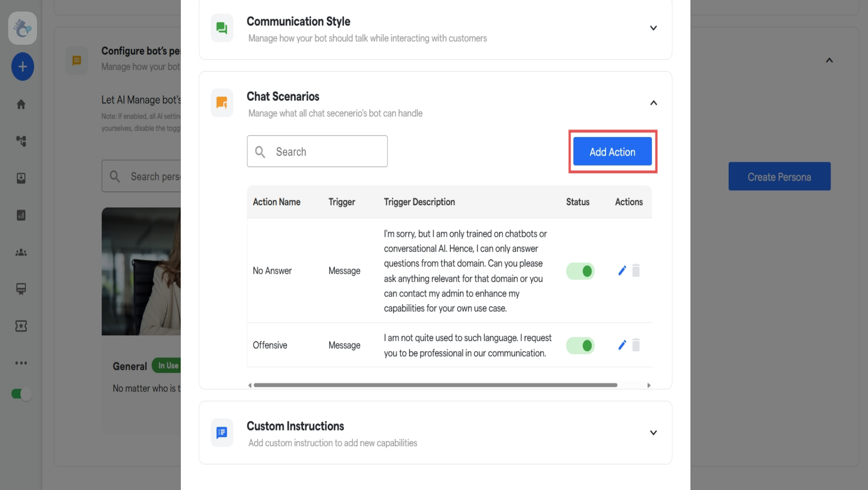Expand the Communication Style section
This screenshot has width=868, height=490.
654,28
